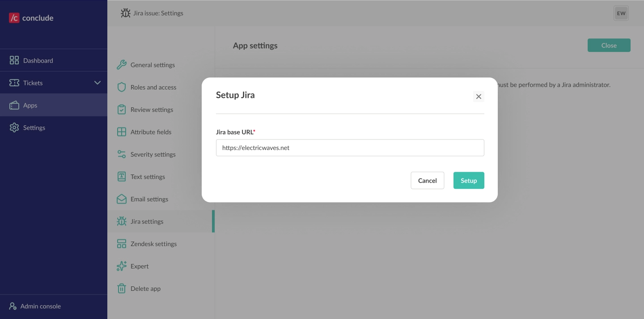Click the Severity settings icon
The width and height of the screenshot is (644, 319).
pos(122,154)
